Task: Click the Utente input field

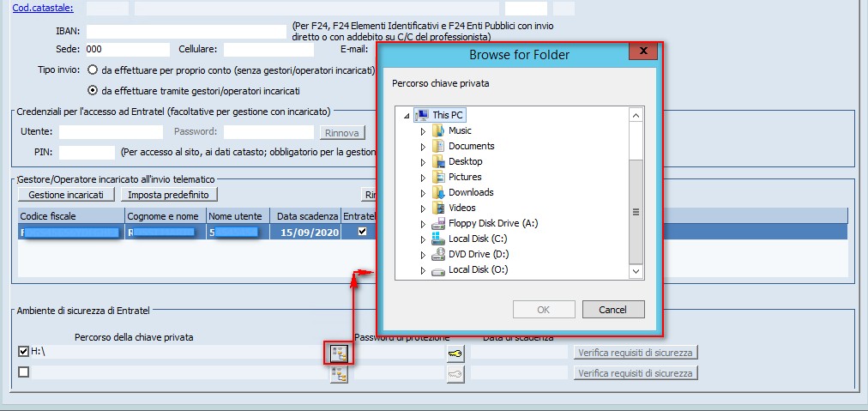Action: [111, 132]
